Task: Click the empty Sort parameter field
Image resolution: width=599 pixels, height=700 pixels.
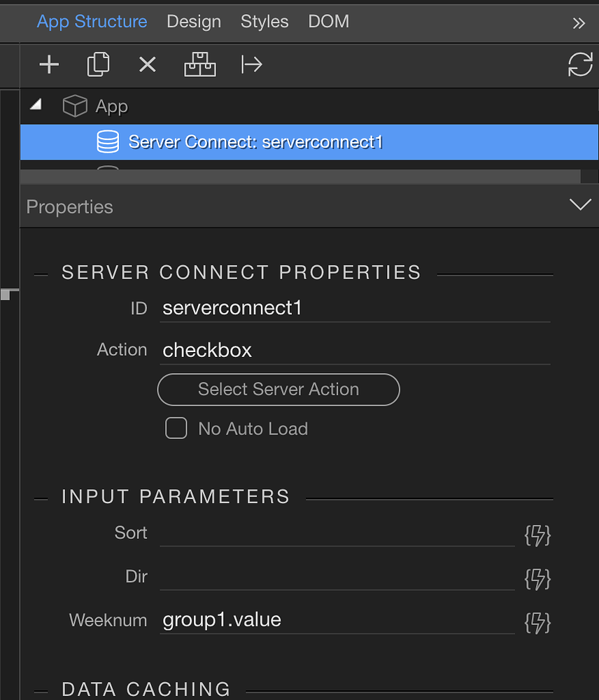Action: (x=337, y=534)
